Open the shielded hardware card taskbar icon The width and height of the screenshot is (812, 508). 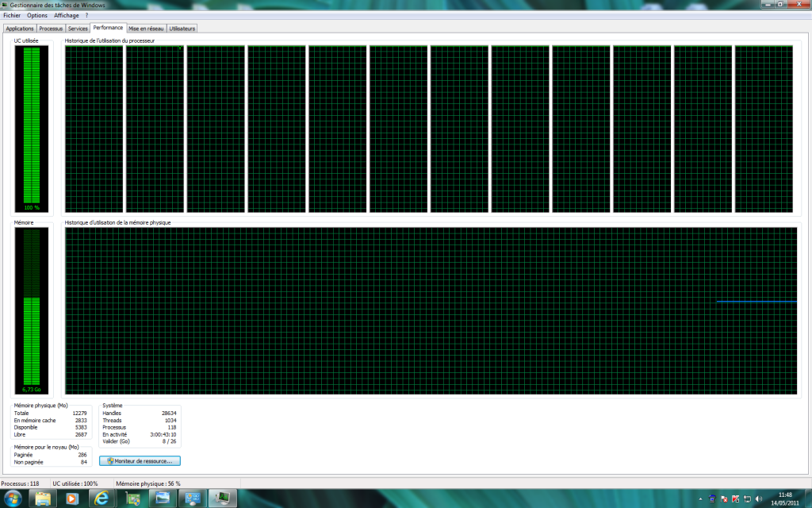(x=133, y=498)
